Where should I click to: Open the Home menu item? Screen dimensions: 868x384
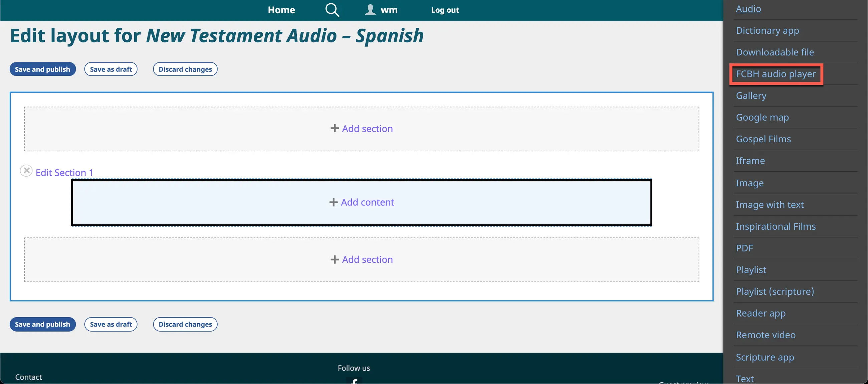pos(281,10)
